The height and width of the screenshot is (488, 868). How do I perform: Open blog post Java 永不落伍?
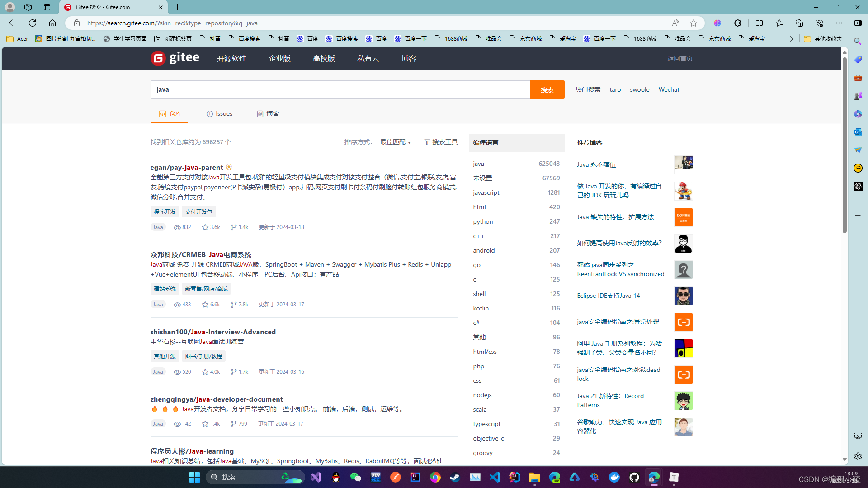pyautogui.click(x=596, y=164)
